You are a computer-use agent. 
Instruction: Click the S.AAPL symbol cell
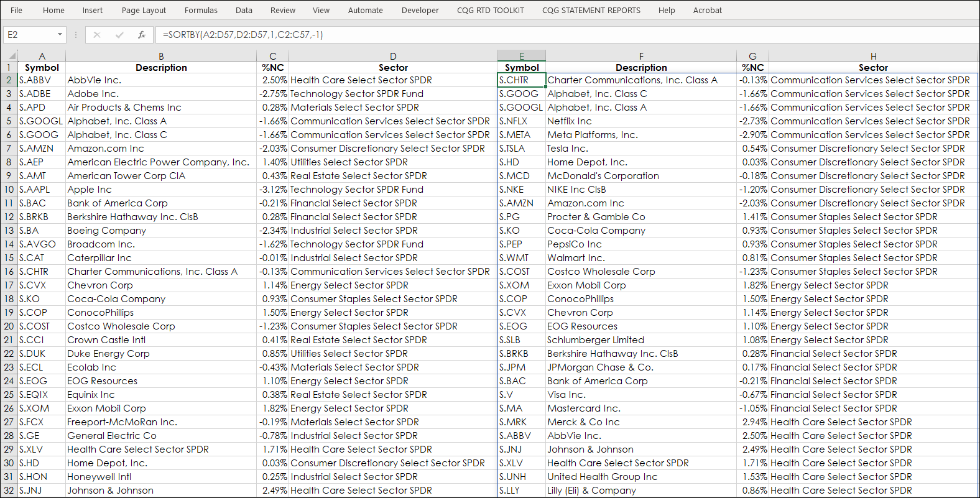42,190
